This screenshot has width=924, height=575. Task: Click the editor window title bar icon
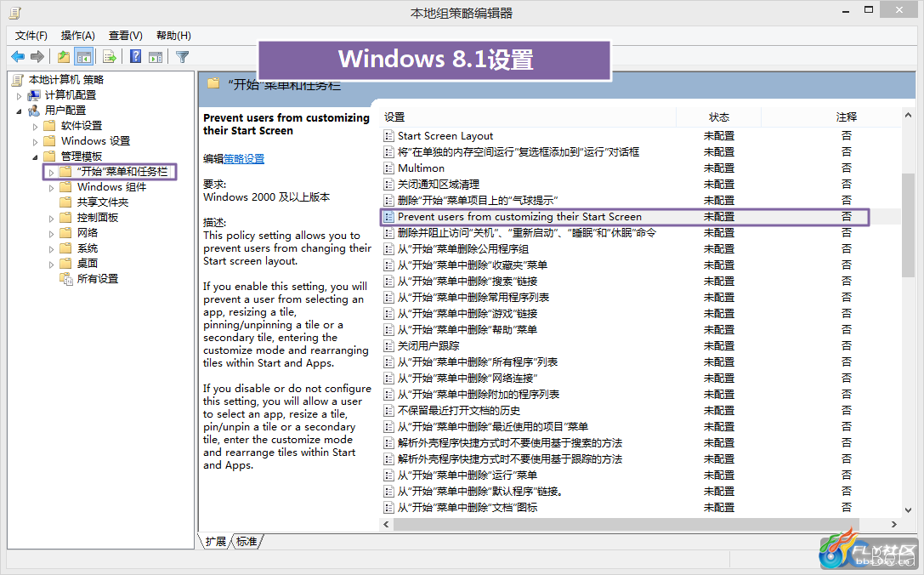point(15,13)
